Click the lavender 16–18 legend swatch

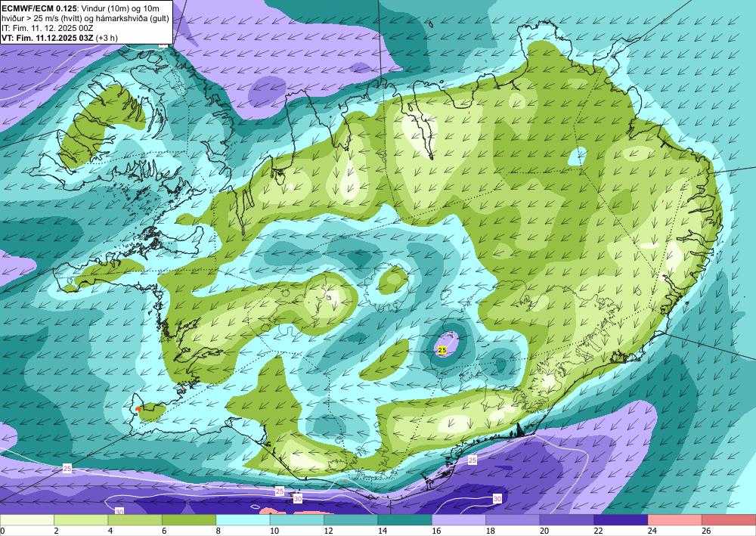[459, 520]
